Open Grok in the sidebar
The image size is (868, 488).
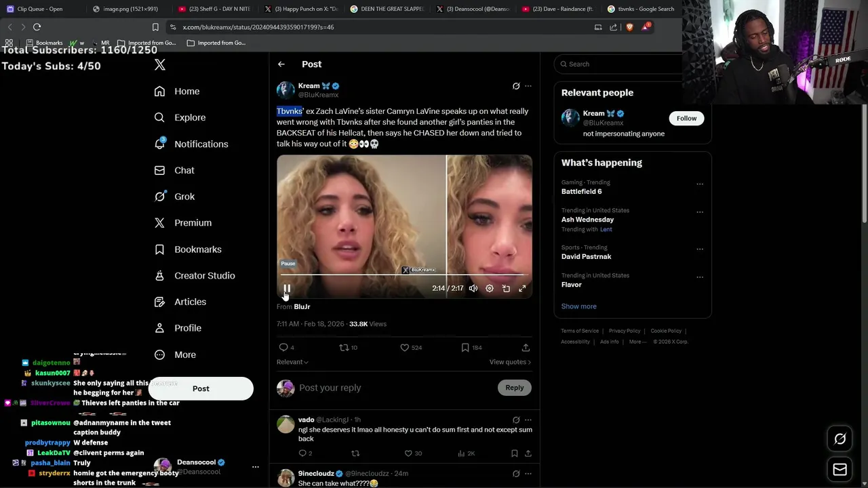tap(174, 197)
